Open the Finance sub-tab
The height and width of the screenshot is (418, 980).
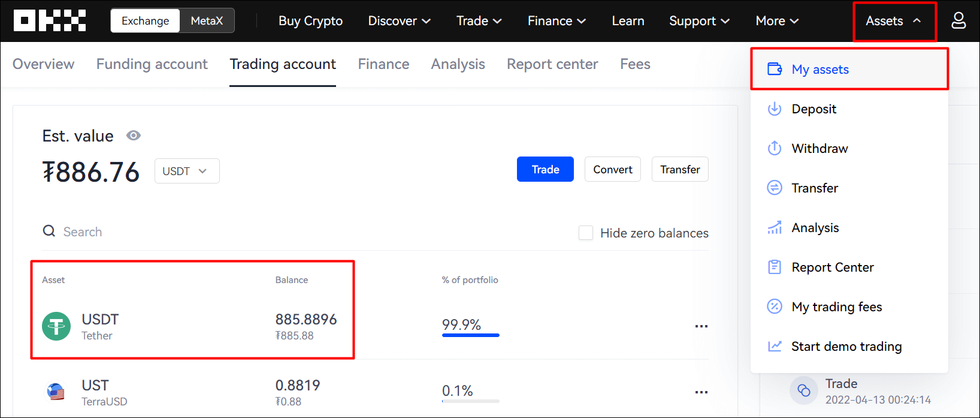point(383,64)
